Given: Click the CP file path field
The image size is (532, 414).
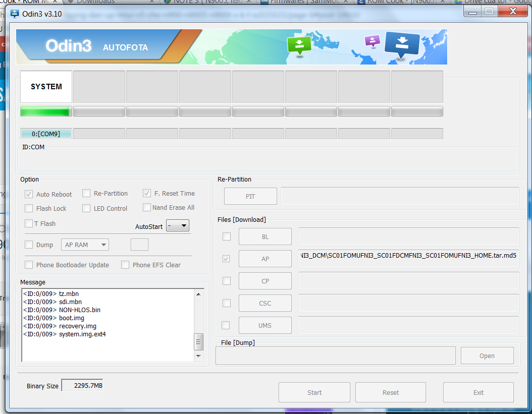Looking at the screenshot, I should (408, 281).
